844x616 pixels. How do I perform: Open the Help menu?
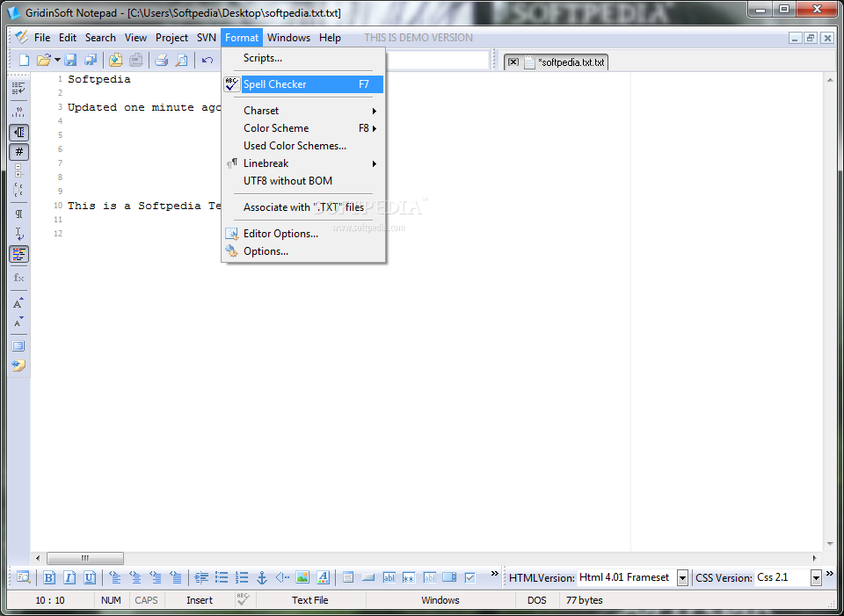330,38
